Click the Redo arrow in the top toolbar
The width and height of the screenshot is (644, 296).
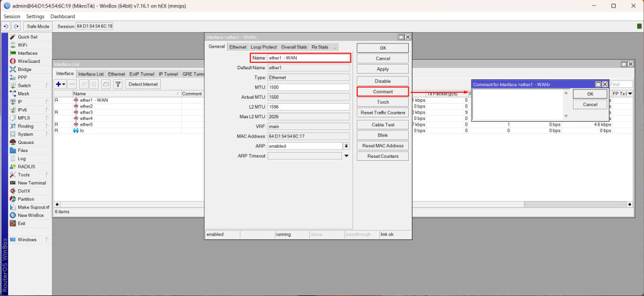point(16,26)
